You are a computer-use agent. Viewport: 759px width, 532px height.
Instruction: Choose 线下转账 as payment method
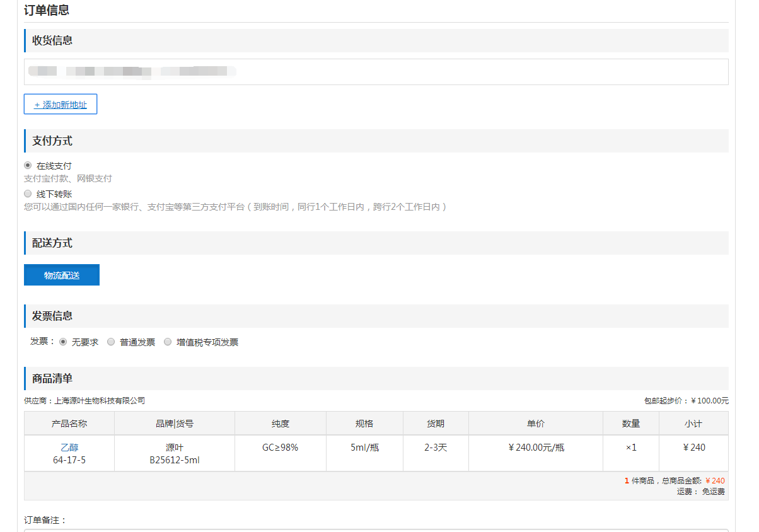coord(28,194)
